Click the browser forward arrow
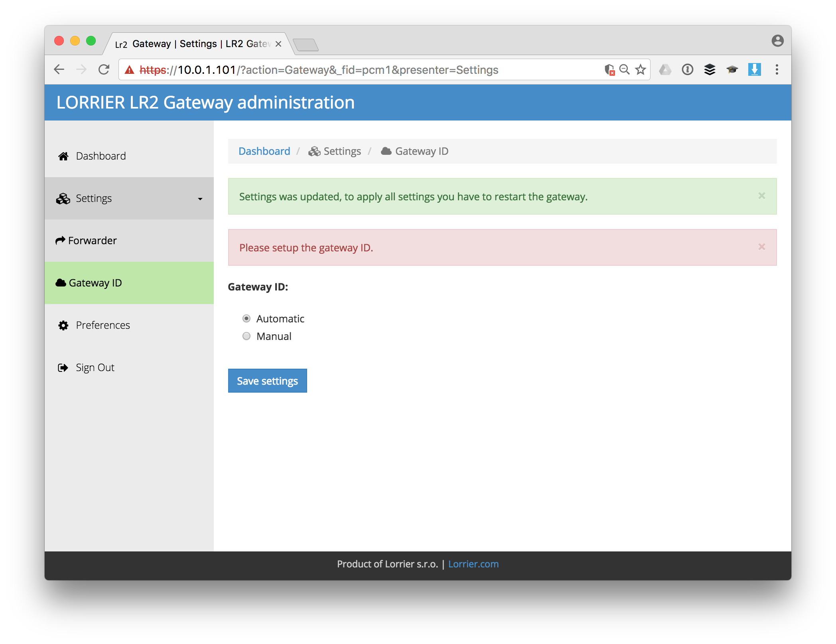836x644 pixels. [81, 69]
